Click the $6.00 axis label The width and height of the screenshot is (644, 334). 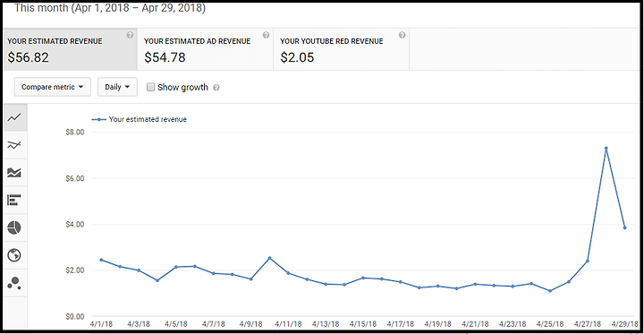pos(75,178)
